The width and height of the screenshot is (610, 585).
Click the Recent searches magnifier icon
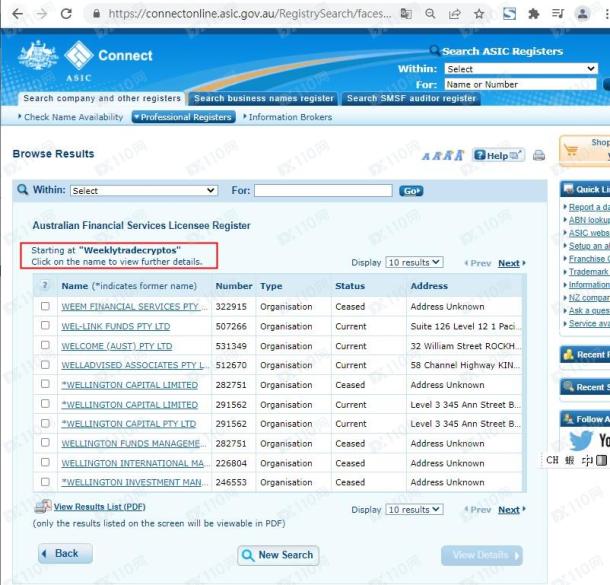coord(568,387)
